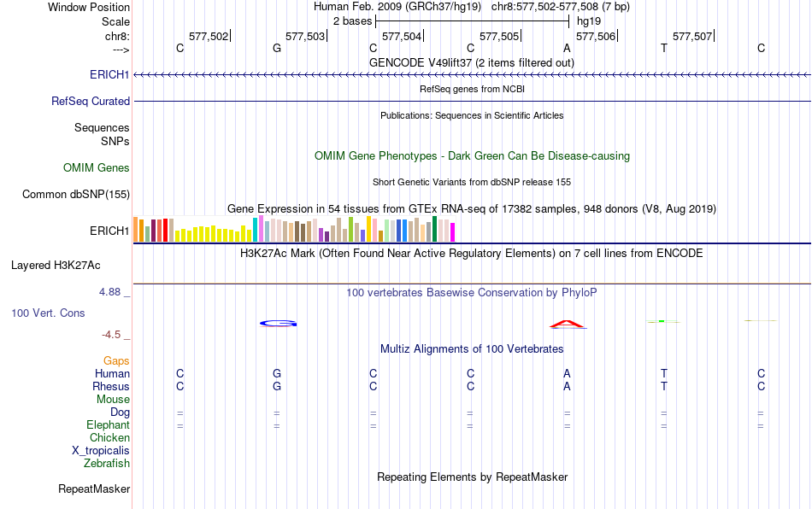Click the 100 Vert. Cons label
This screenshot has height=509, width=812.
[x=48, y=313]
